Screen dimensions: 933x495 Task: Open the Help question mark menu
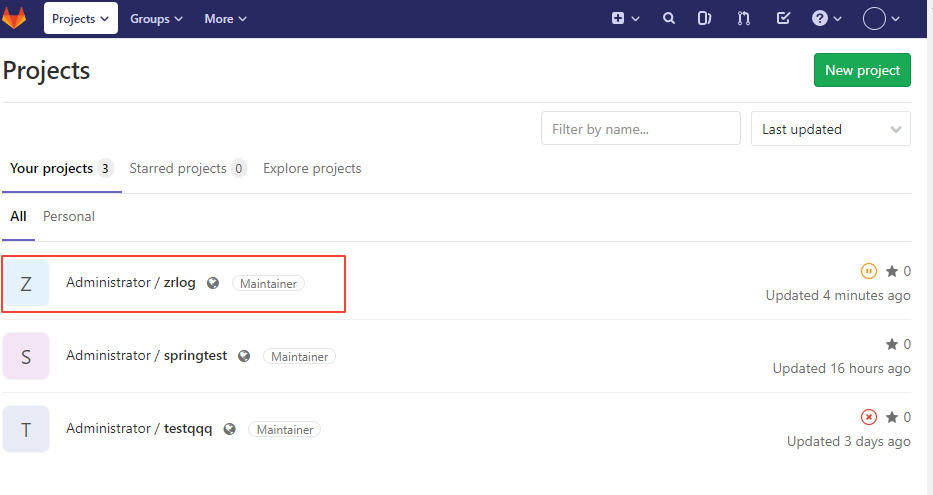pyautogui.click(x=826, y=18)
